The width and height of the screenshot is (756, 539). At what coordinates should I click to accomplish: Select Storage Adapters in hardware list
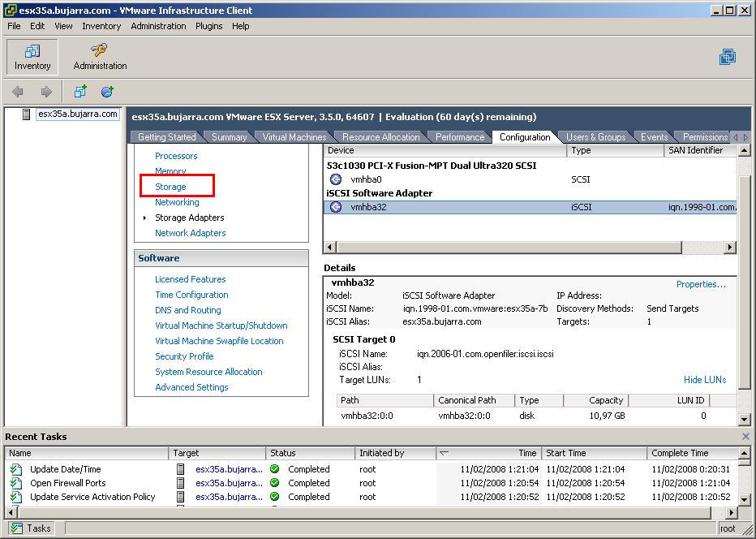(190, 218)
